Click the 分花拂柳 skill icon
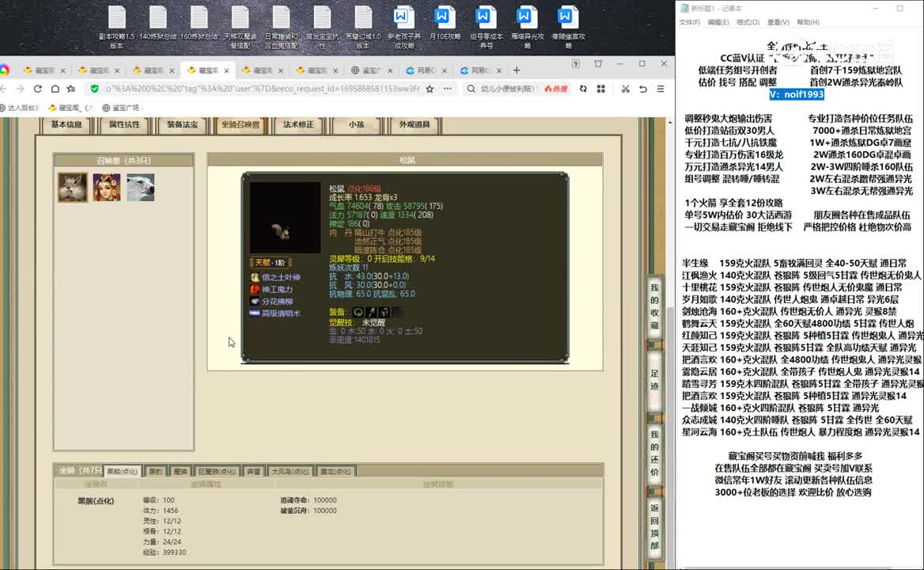Viewport: 924px width, 570px height. (x=255, y=301)
